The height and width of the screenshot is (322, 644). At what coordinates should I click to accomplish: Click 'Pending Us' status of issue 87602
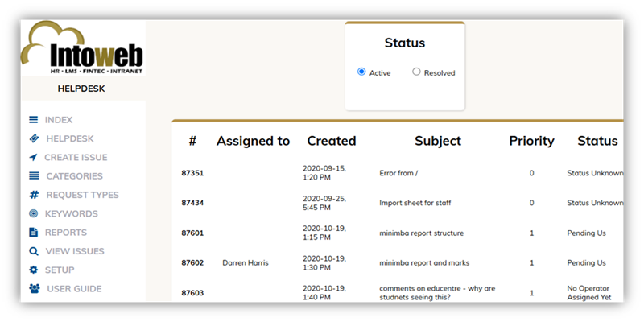click(x=586, y=263)
